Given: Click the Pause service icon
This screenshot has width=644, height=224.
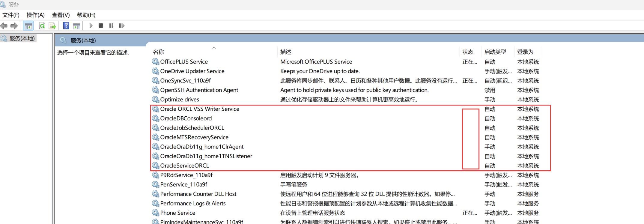Looking at the screenshot, I should (111, 26).
